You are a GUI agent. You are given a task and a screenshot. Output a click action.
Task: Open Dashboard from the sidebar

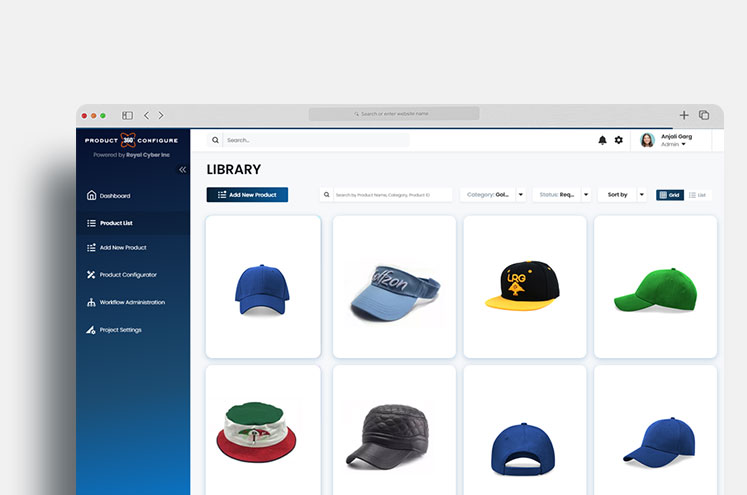point(115,196)
